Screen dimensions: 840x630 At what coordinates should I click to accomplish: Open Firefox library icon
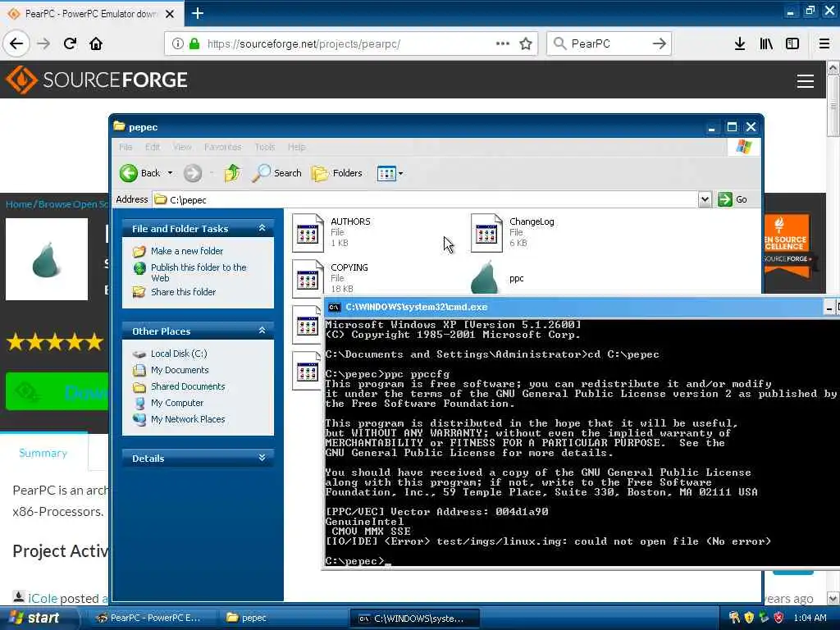coord(766,43)
